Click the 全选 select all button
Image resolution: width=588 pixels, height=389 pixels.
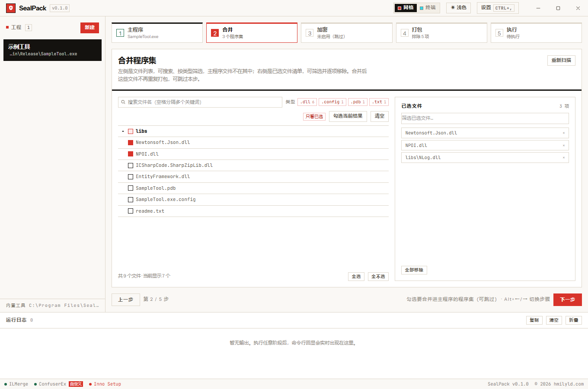[356, 277]
